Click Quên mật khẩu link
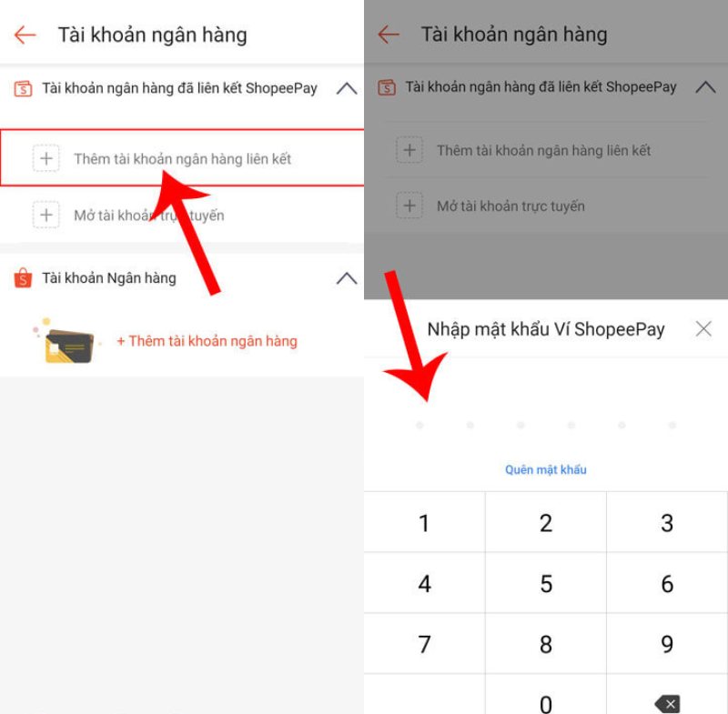The height and width of the screenshot is (714, 728). point(545,469)
